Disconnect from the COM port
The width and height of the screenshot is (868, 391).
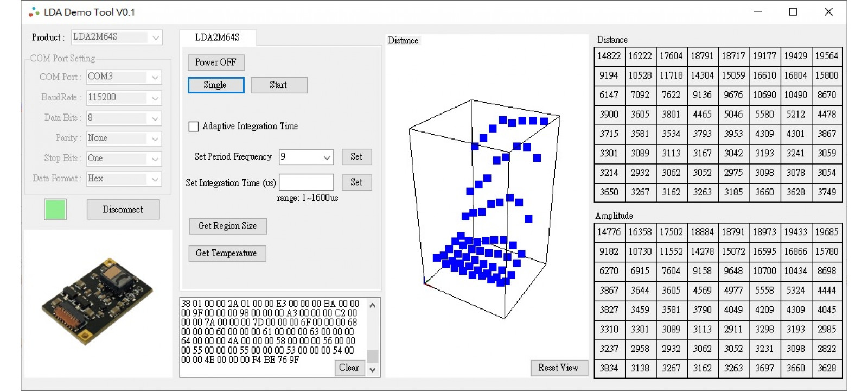pos(123,210)
